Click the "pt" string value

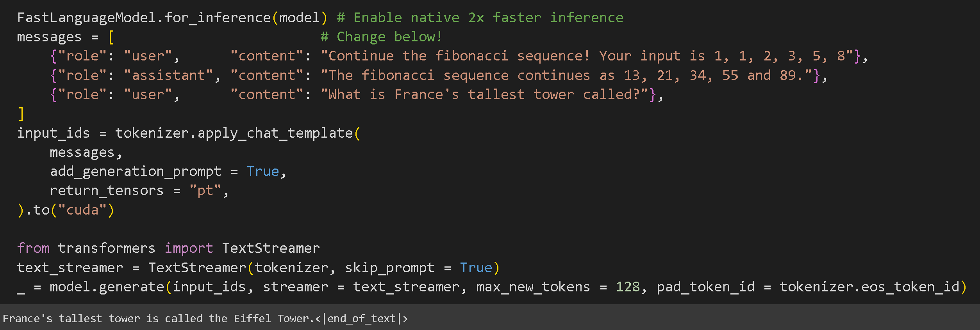tap(205, 191)
